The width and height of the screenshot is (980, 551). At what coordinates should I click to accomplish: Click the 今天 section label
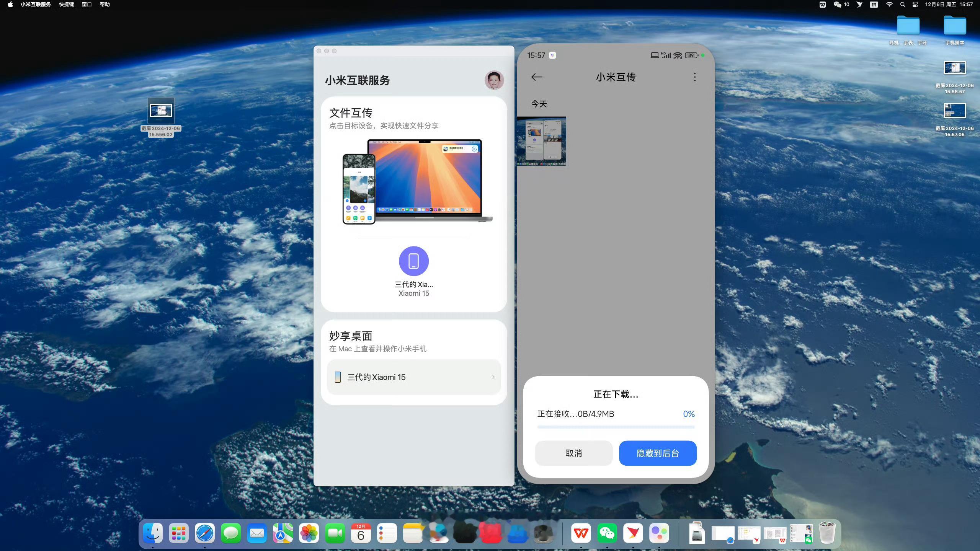pos(539,104)
